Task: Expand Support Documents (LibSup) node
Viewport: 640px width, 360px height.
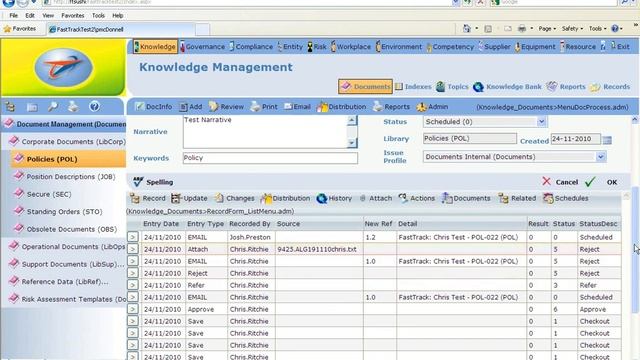Action: click(x=67, y=264)
